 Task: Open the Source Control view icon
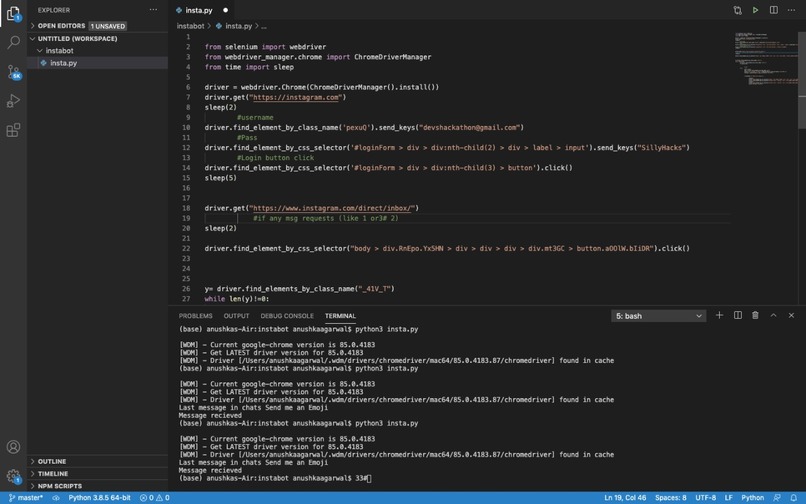(x=13, y=71)
